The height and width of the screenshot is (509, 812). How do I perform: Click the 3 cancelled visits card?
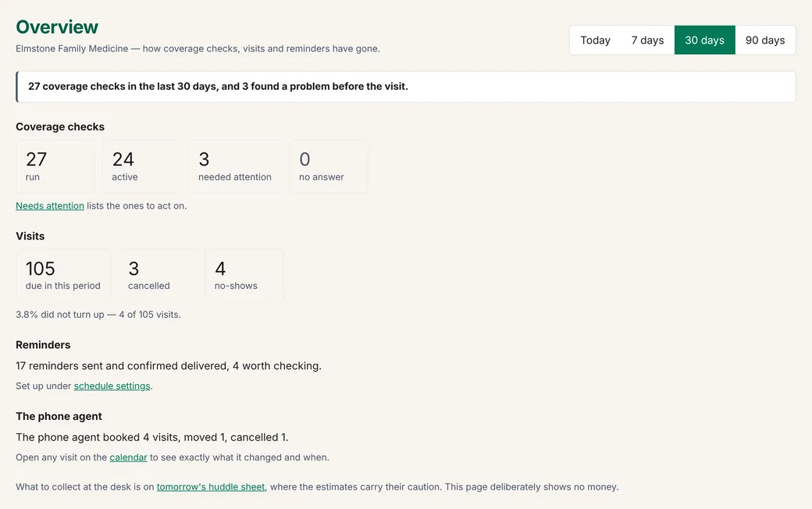coord(158,276)
